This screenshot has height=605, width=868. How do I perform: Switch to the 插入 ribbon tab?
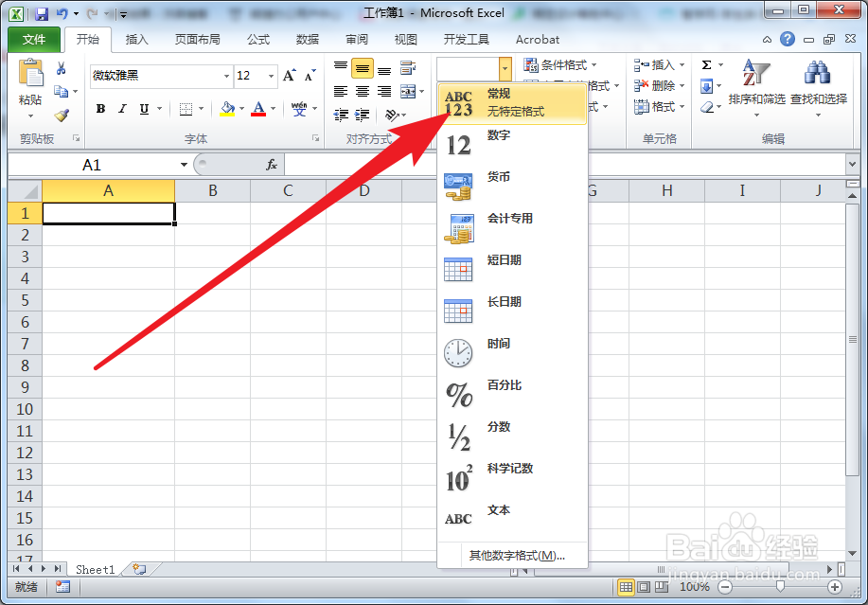(x=136, y=40)
